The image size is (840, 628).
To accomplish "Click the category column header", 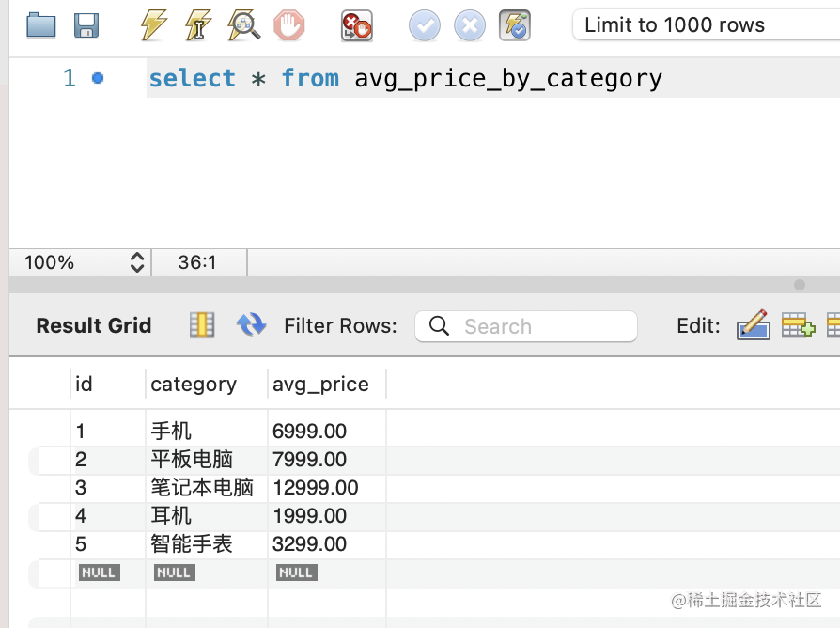I will (x=194, y=384).
